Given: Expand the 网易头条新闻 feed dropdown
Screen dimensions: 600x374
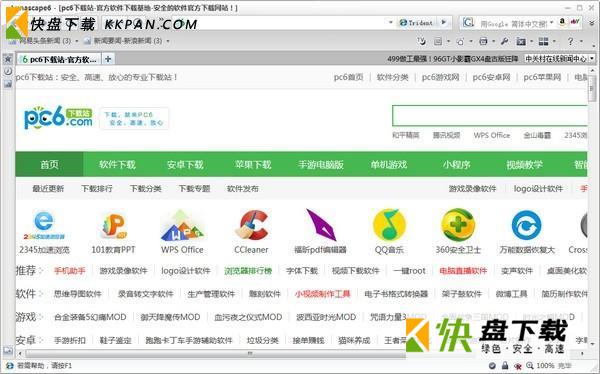Looking at the screenshot, I should (x=77, y=41).
